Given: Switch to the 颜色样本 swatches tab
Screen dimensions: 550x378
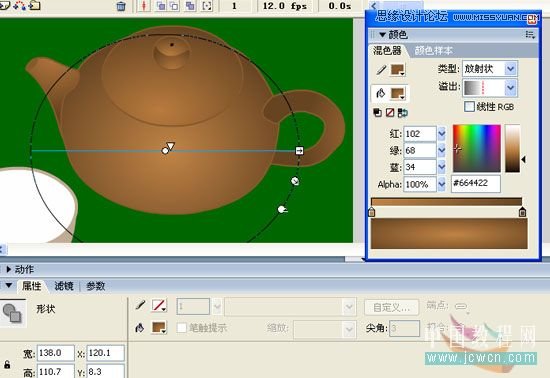Looking at the screenshot, I should point(434,51).
